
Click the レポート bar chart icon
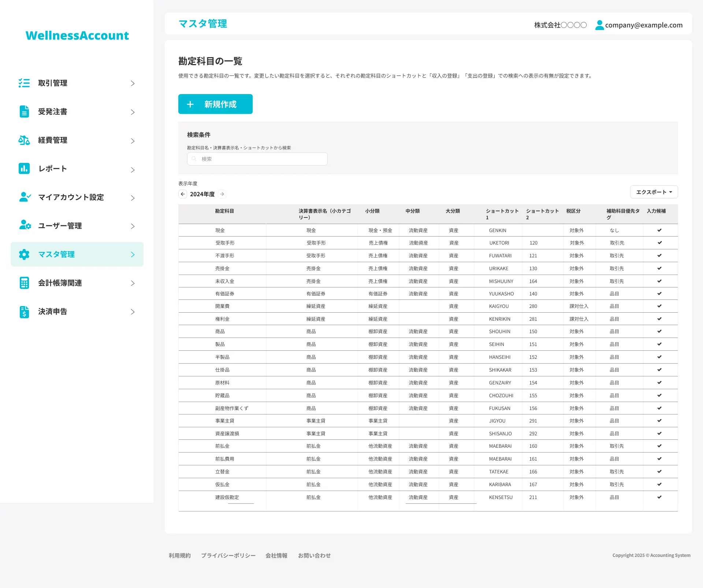(24, 168)
